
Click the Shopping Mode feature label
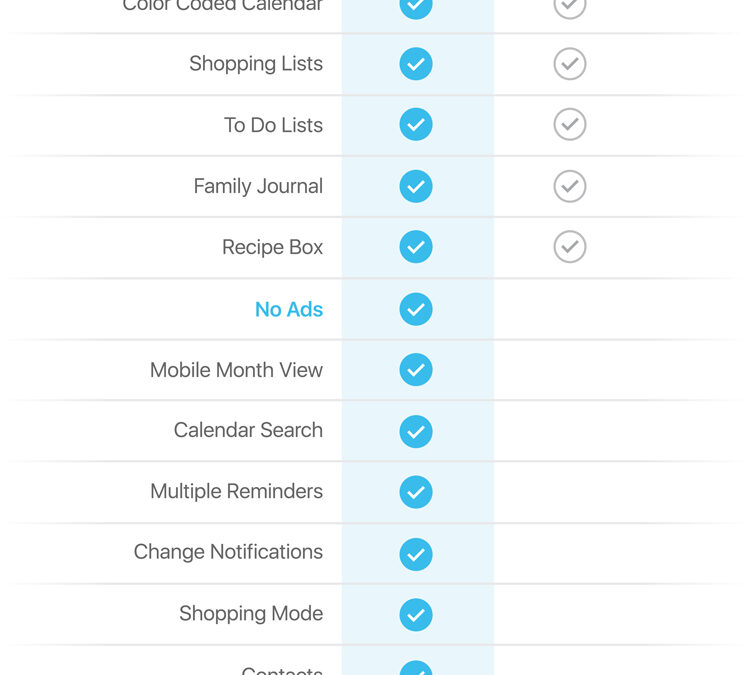pos(251,613)
